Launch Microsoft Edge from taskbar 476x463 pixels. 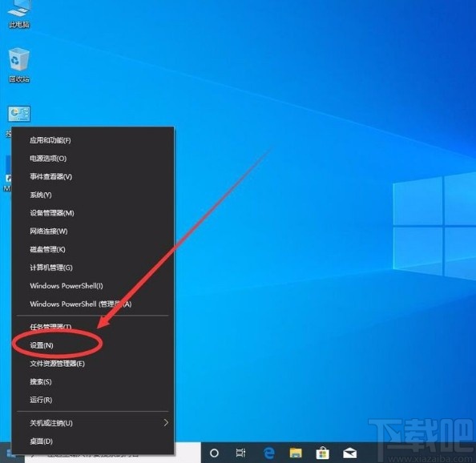pos(268,453)
